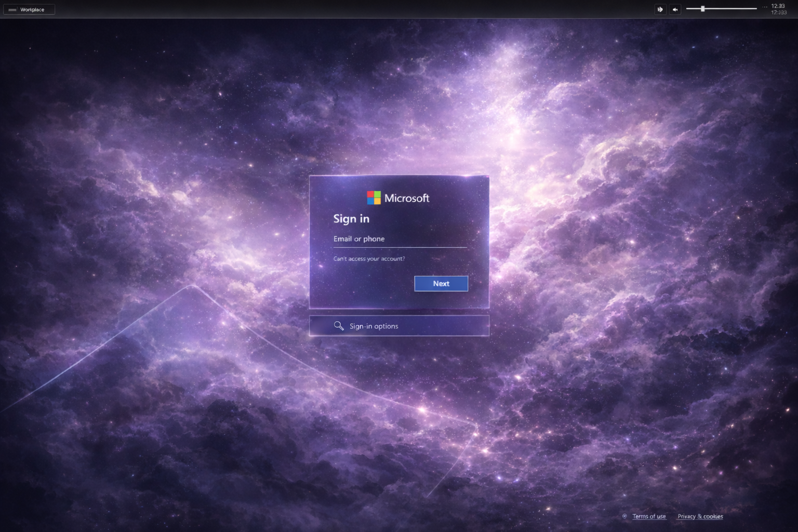The image size is (798, 532).
Task: Click the Sign in heading text
Action: tap(351, 219)
